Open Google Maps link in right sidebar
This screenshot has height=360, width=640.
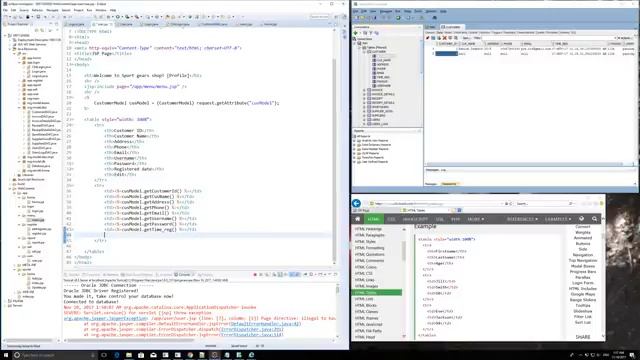click(x=583, y=294)
